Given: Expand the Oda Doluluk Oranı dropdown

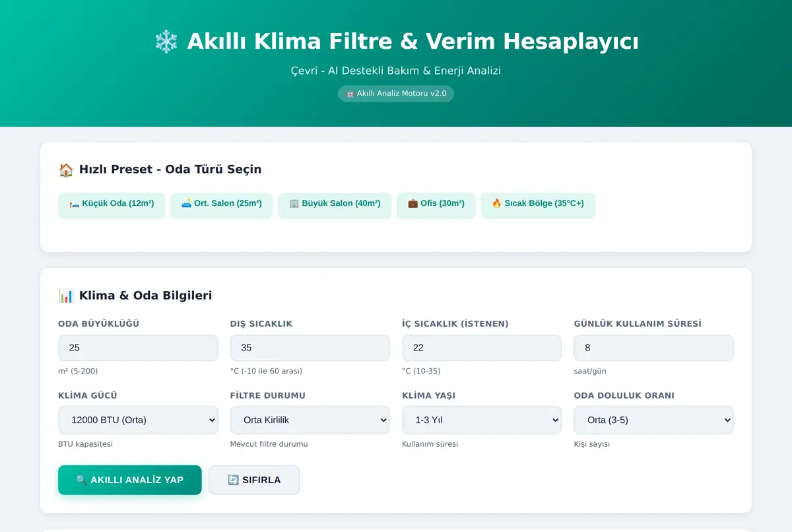Looking at the screenshot, I should (654, 420).
